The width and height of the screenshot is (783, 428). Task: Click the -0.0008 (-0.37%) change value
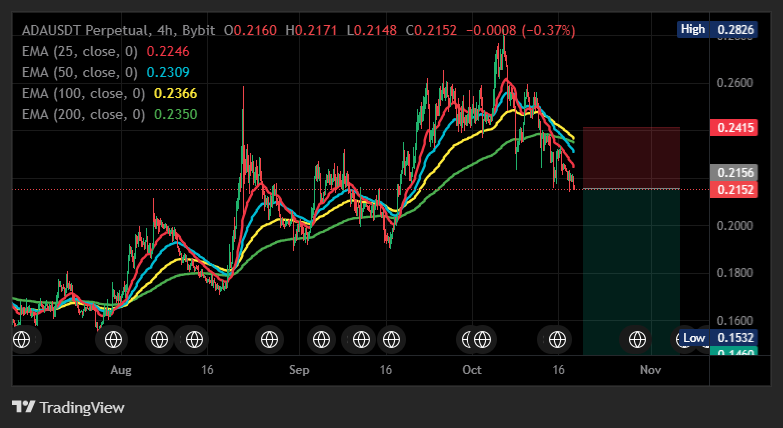coord(520,30)
